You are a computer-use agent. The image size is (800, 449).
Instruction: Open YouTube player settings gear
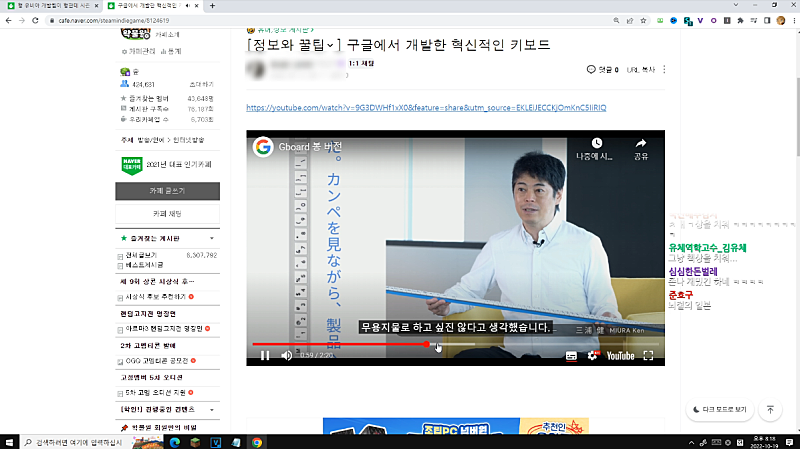coord(592,355)
